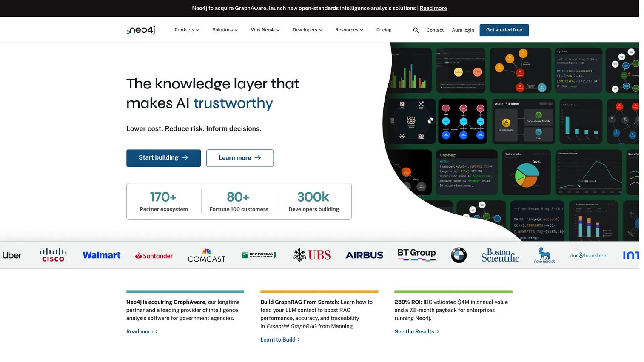Click the Boston Scientific logo

point(500,255)
